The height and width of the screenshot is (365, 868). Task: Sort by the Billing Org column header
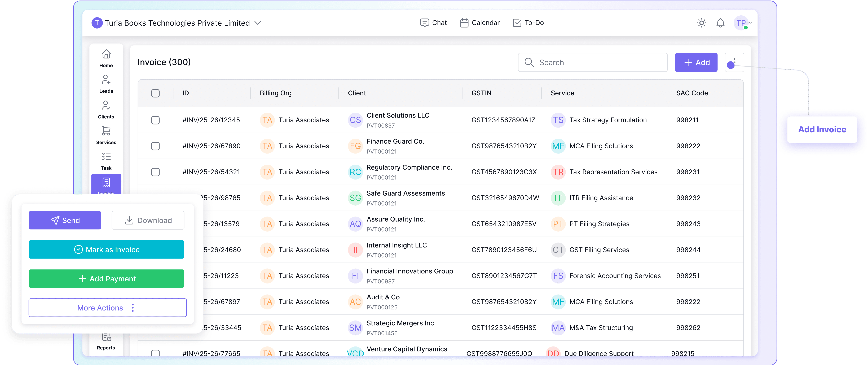click(276, 93)
